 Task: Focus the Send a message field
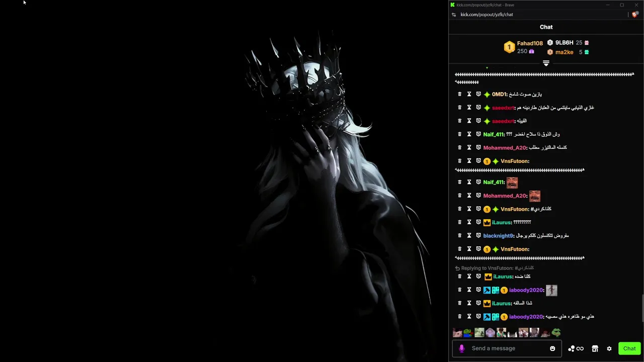(x=507, y=348)
